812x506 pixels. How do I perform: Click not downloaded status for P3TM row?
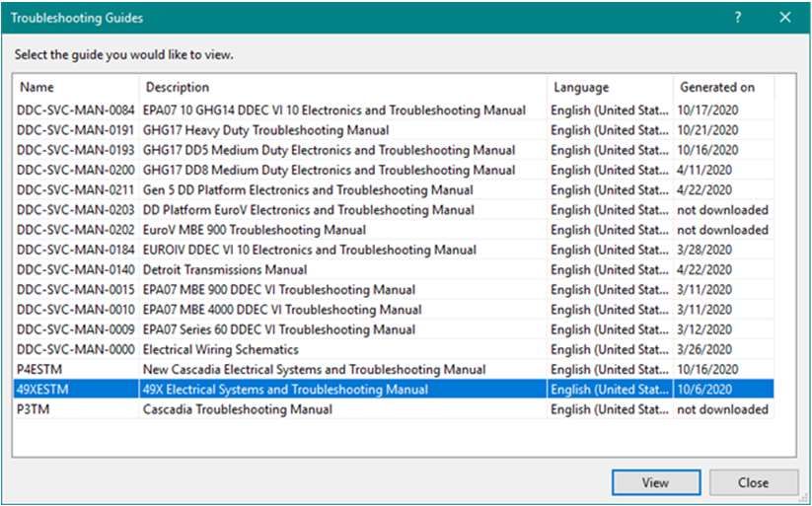click(722, 409)
